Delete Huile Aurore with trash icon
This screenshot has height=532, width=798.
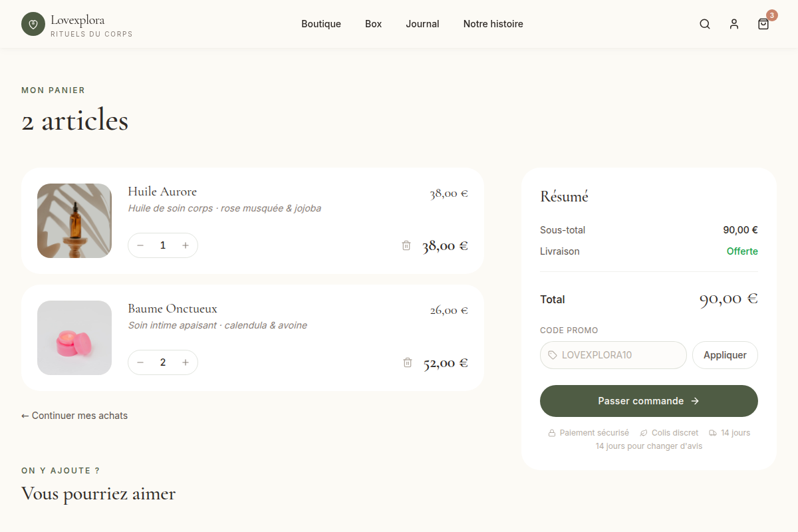406,245
